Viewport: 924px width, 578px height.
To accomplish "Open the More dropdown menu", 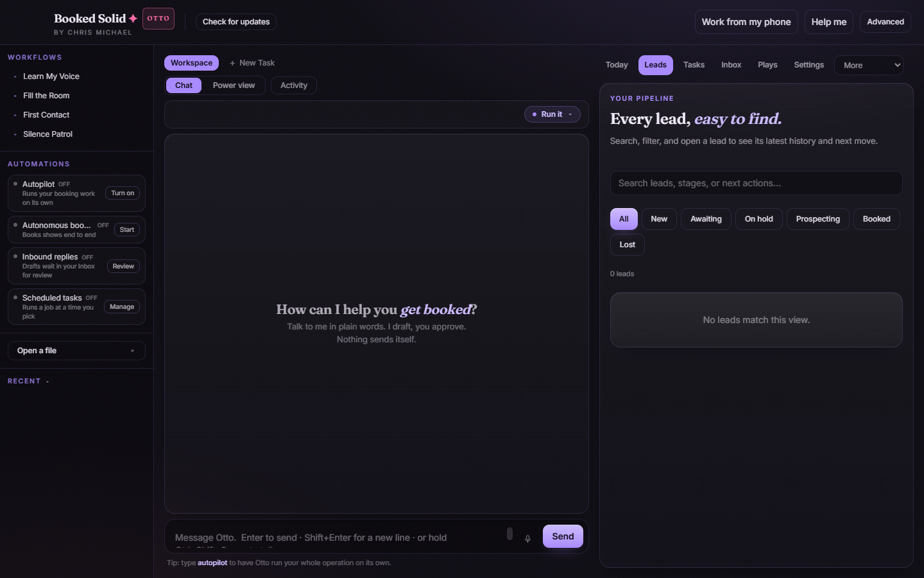I will [x=869, y=66].
